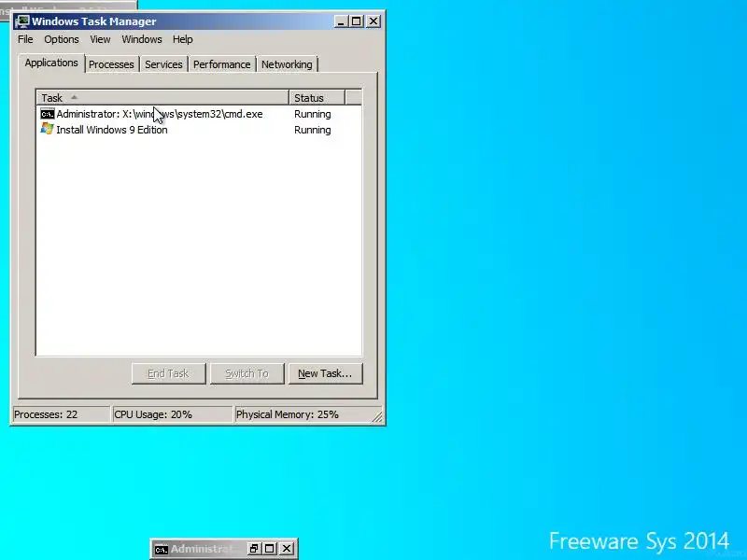This screenshot has width=747, height=560.
Task: Click the Processes: 22 status entry
Action: (61, 414)
